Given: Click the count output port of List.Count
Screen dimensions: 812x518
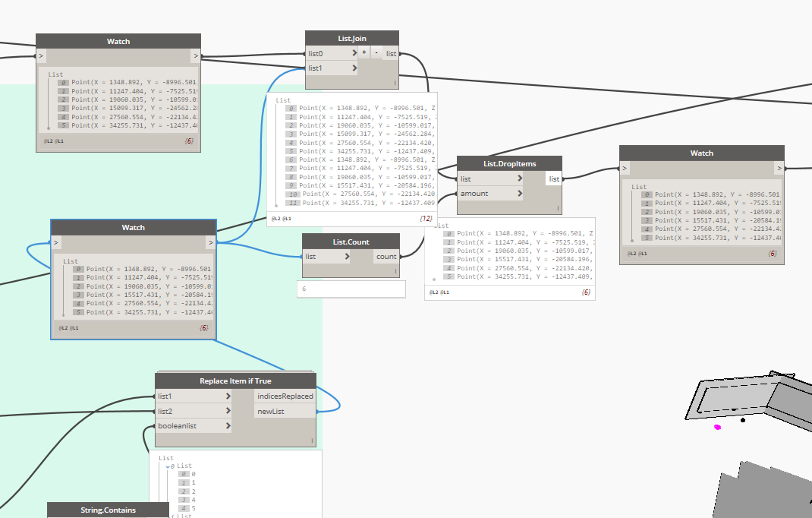Looking at the screenshot, I should point(386,256).
